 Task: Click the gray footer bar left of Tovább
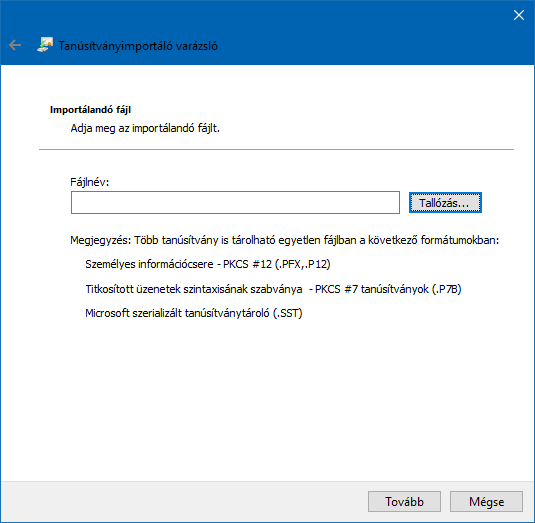click(184, 502)
